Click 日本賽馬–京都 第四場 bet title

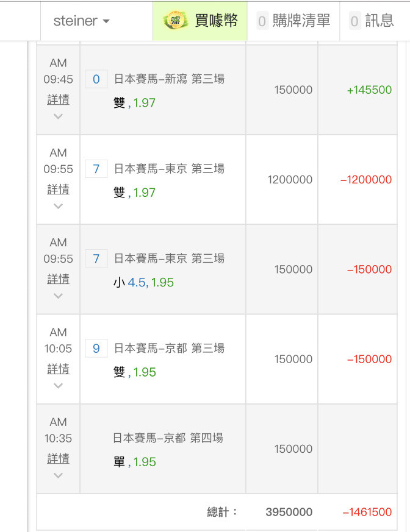[x=168, y=438]
